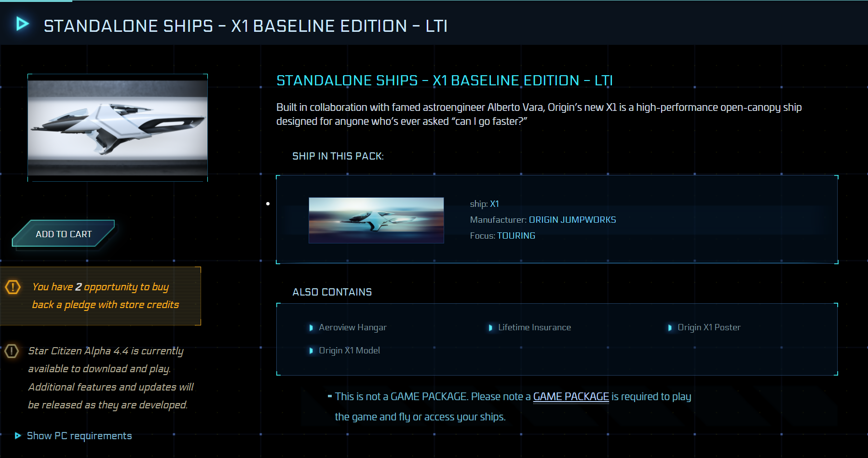The image size is (868, 458).
Task: Click the large X1 ship image
Action: [x=118, y=128]
